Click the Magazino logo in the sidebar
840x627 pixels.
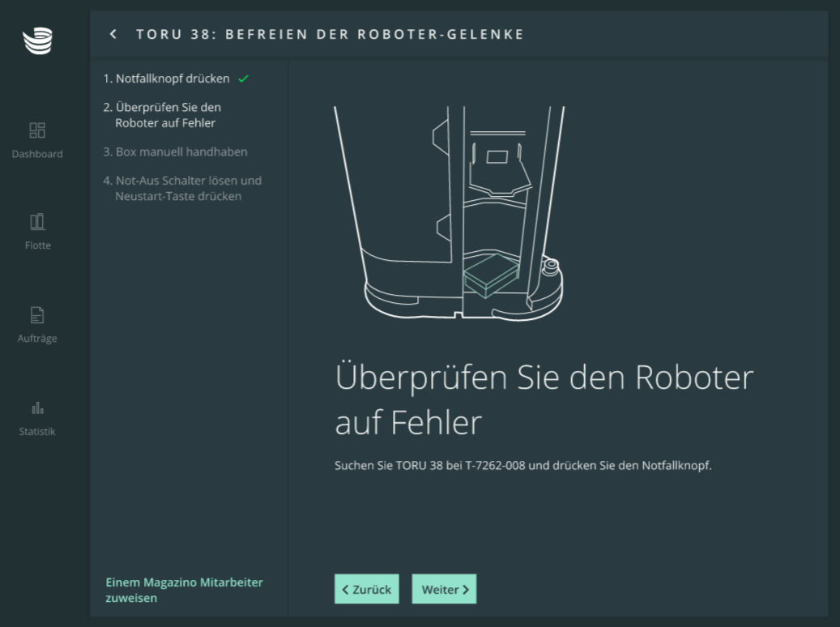37,41
